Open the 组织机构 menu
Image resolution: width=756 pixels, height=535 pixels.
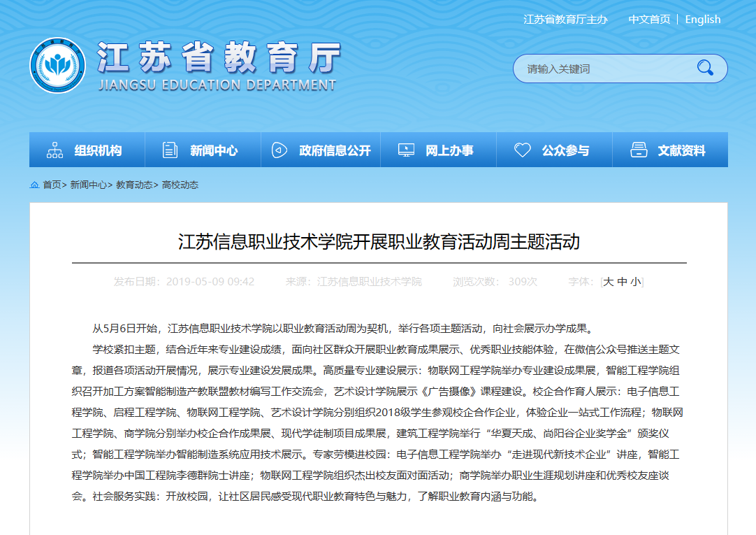87,150
